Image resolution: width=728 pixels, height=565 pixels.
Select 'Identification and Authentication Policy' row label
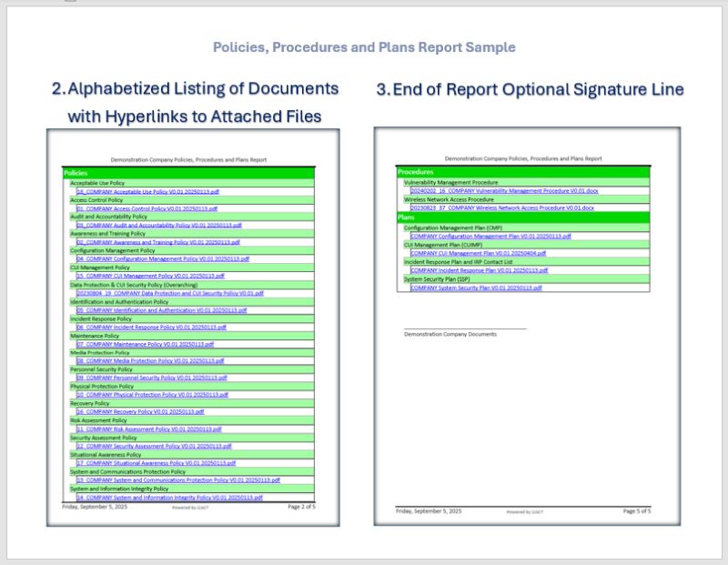coord(119,302)
